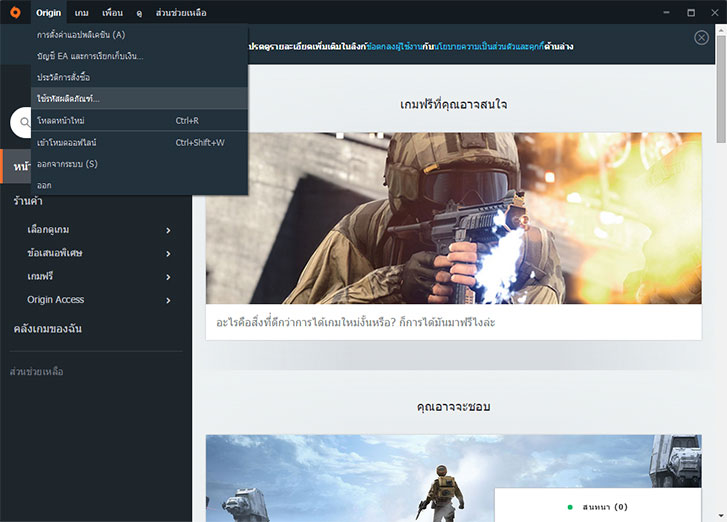Viewport: 727px width, 522px height.
Task: Expand เลือกดูเกม chevron
Action: [168, 230]
